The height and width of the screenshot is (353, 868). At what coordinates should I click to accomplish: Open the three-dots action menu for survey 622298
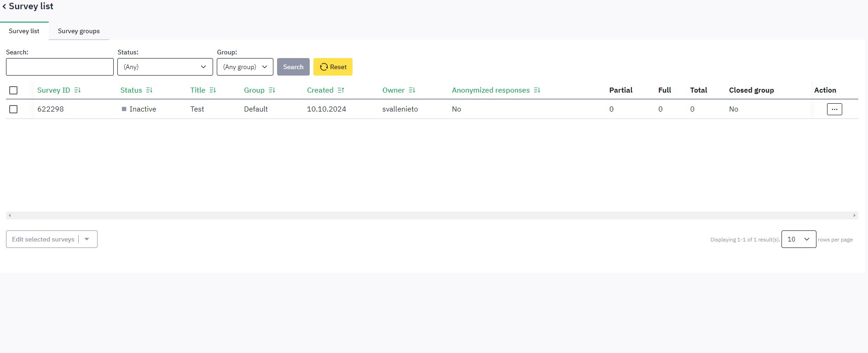click(x=834, y=109)
